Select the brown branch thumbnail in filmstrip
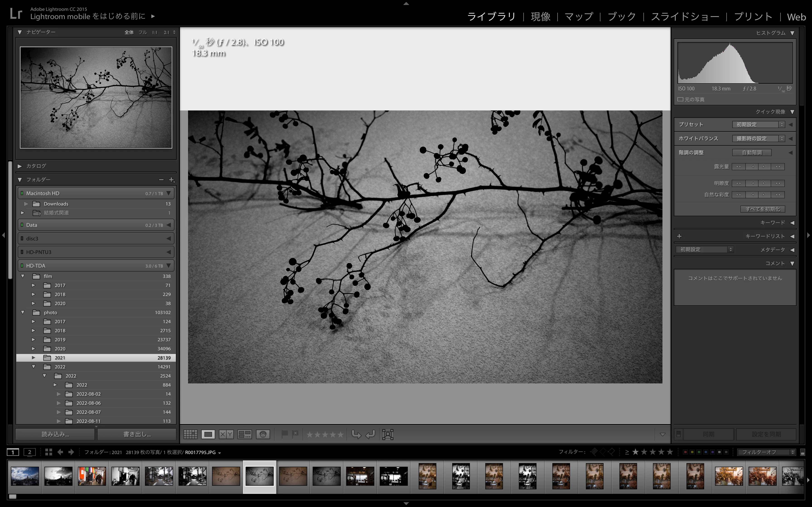812x507 pixels. click(x=226, y=476)
